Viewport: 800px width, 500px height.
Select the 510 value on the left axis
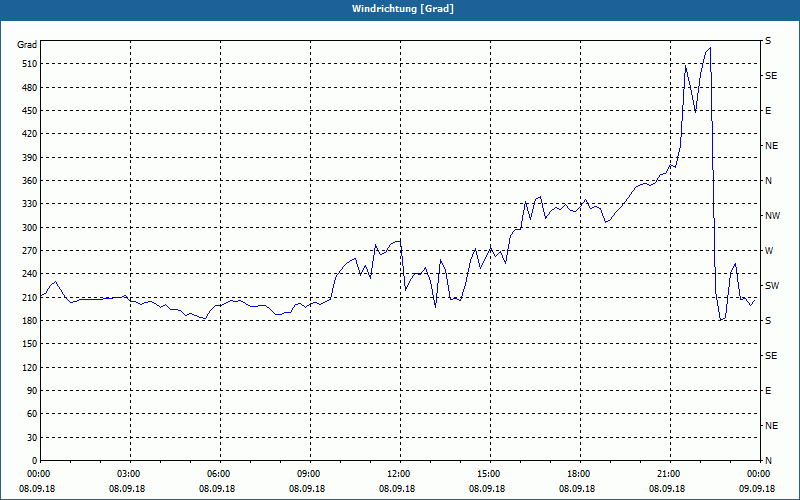click(x=28, y=64)
